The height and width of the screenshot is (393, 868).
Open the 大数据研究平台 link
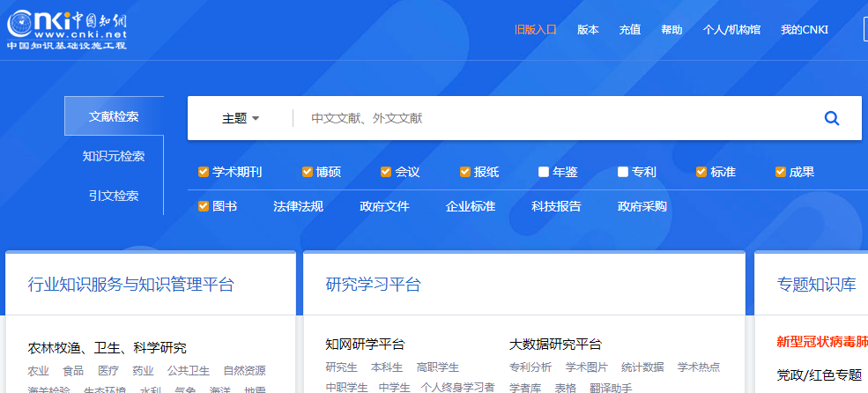[555, 345]
